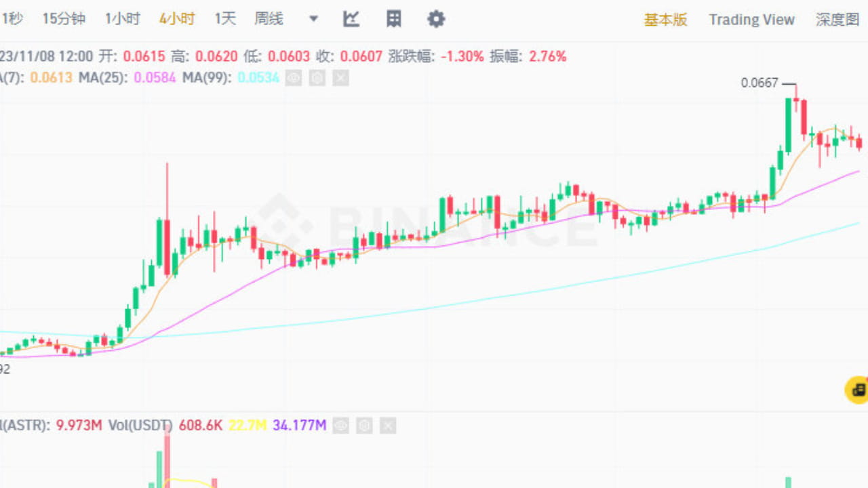
Task: Click the yellow floating chat icon
Action: [855, 391]
